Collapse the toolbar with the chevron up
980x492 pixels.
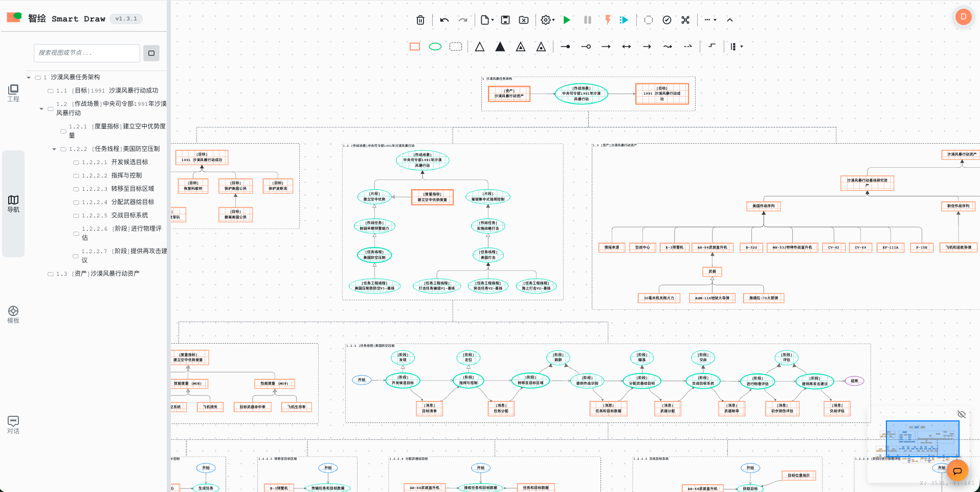[729, 20]
